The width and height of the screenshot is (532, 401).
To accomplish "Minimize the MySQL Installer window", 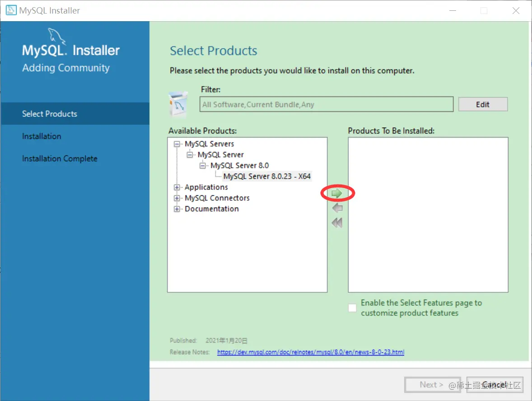I will (453, 10).
